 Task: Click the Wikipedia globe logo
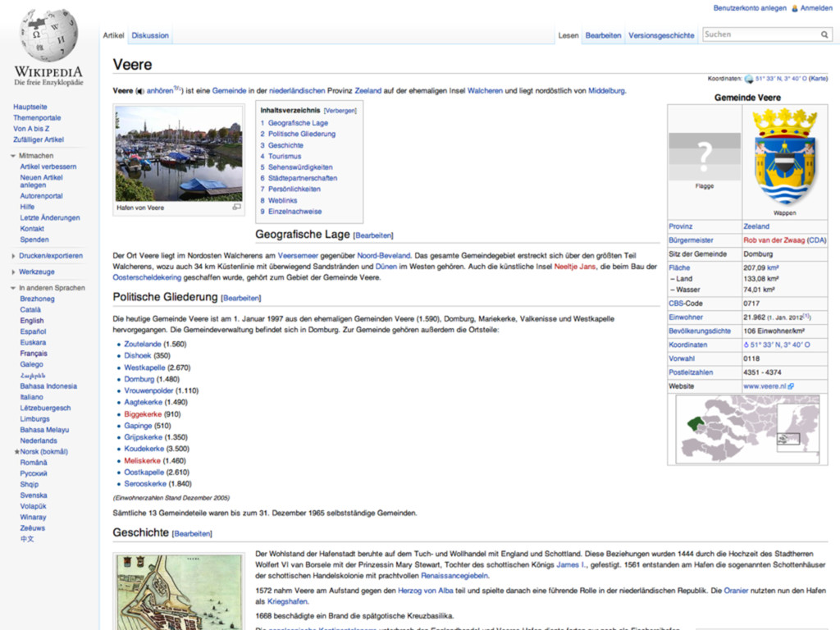48,35
